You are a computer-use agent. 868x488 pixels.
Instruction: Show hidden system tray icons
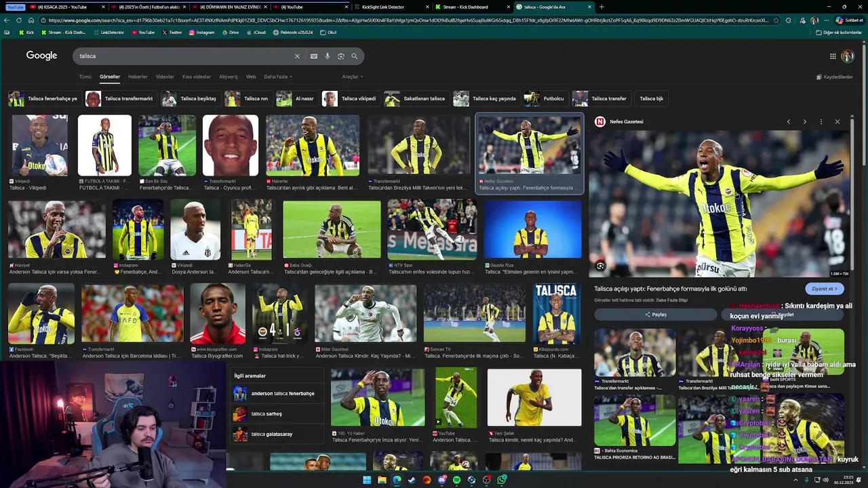(795, 480)
